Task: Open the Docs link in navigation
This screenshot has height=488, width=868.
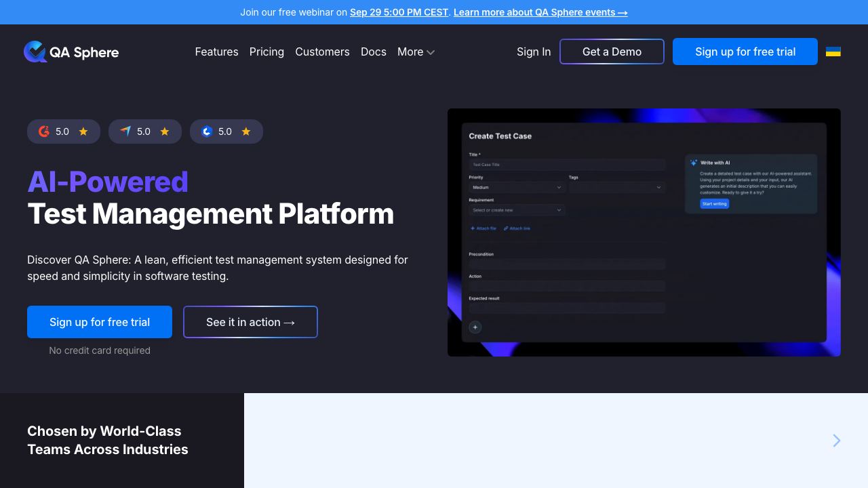Action: [374, 52]
